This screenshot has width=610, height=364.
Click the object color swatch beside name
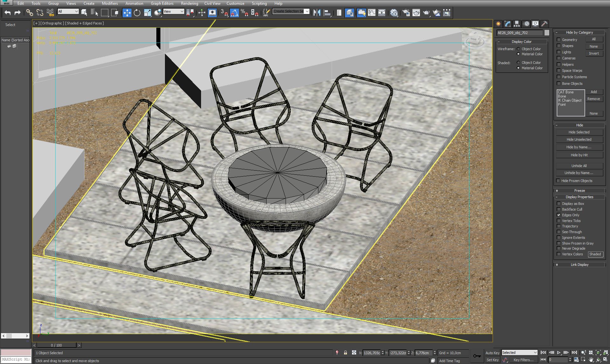547,33
